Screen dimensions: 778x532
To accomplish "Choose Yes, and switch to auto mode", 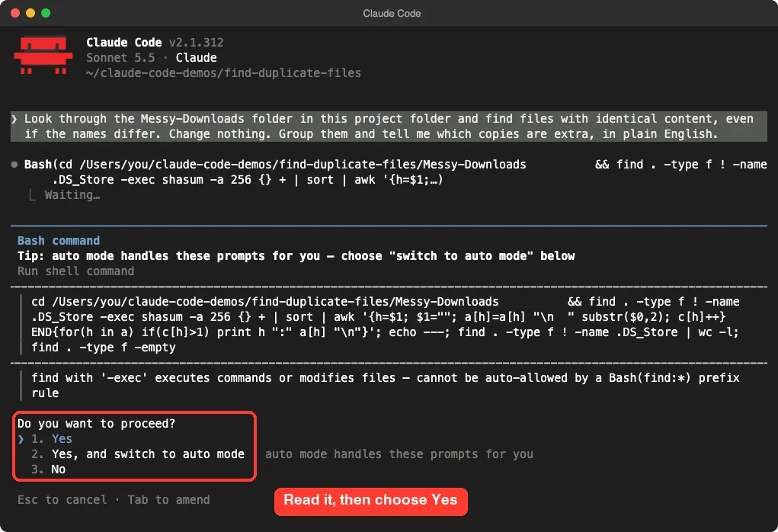I will click(x=137, y=454).
